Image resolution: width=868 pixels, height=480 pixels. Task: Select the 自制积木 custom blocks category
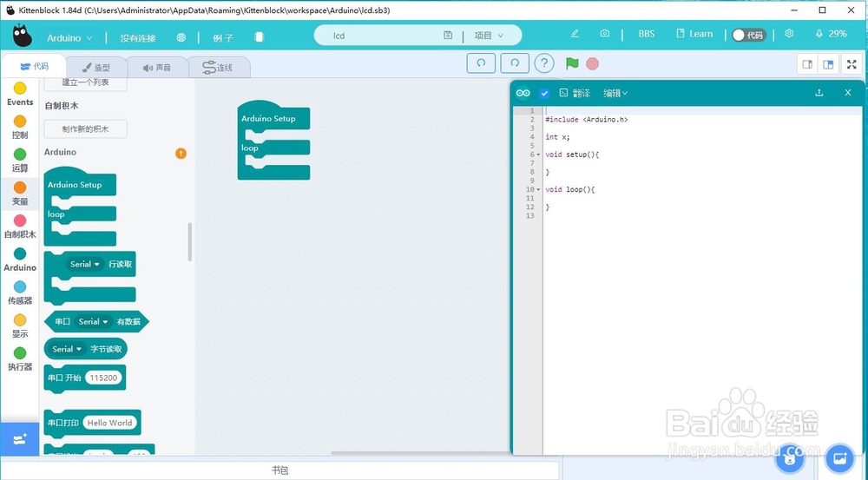click(20, 227)
